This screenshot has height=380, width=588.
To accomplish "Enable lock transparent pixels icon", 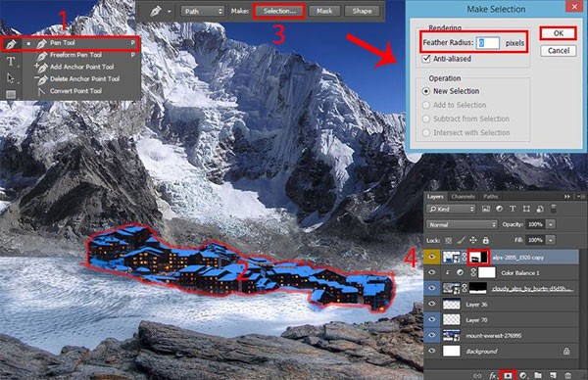I will click(449, 240).
